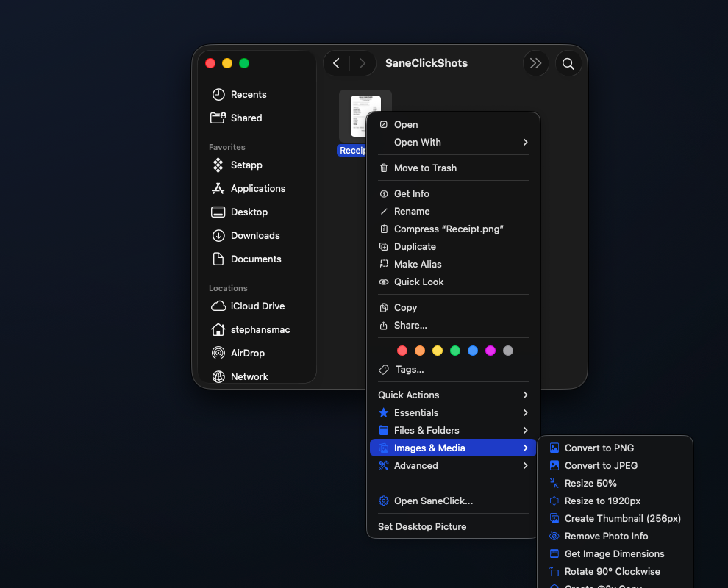Apply the blue tag color

(x=473, y=351)
